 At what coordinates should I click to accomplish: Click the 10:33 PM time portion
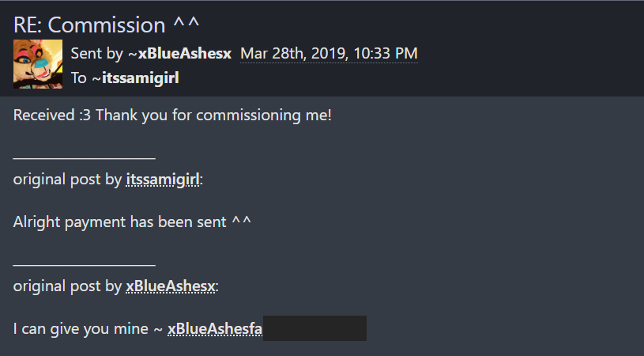click(386, 54)
